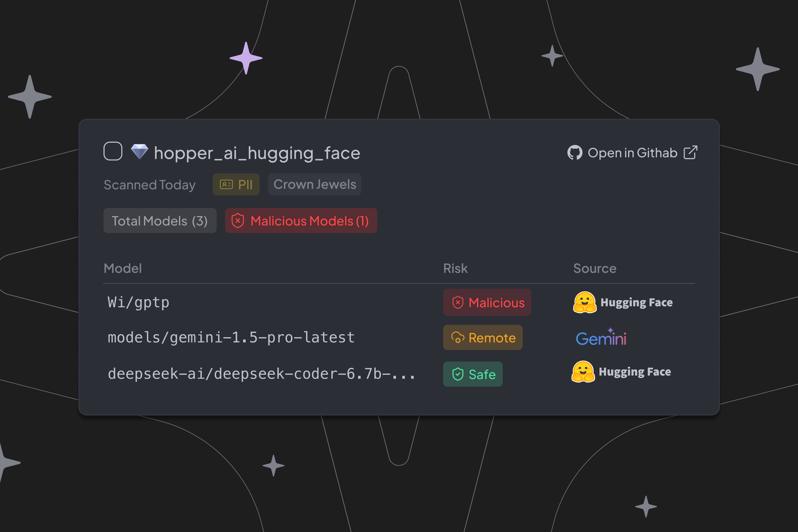Click the diamond crown-jewel icon
This screenshot has height=532, width=798.
point(139,151)
